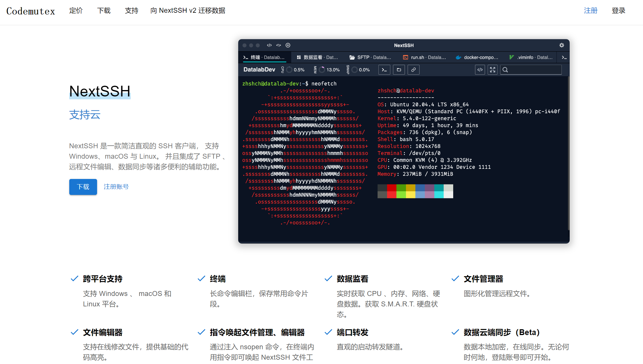Image resolution: width=643 pixels, height=364 pixels.
Task: Open the run.sh editor tab
Action: (x=425, y=57)
